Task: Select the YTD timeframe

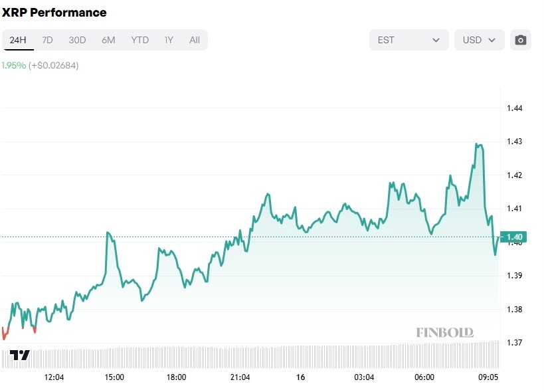Action: [139, 40]
